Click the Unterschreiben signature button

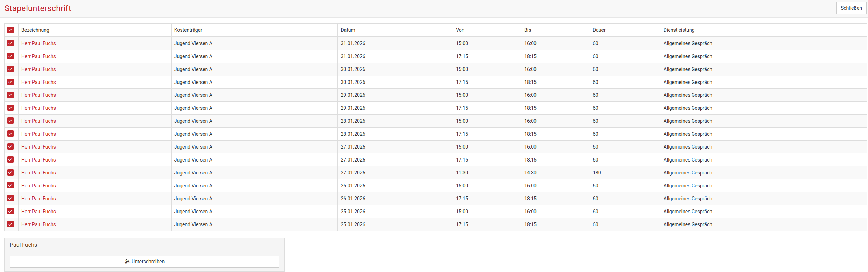pyautogui.click(x=144, y=262)
